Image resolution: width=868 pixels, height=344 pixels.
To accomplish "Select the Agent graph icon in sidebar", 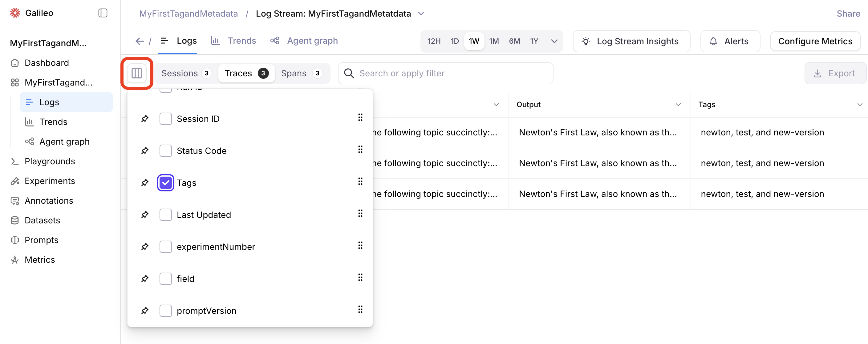I will coord(29,141).
